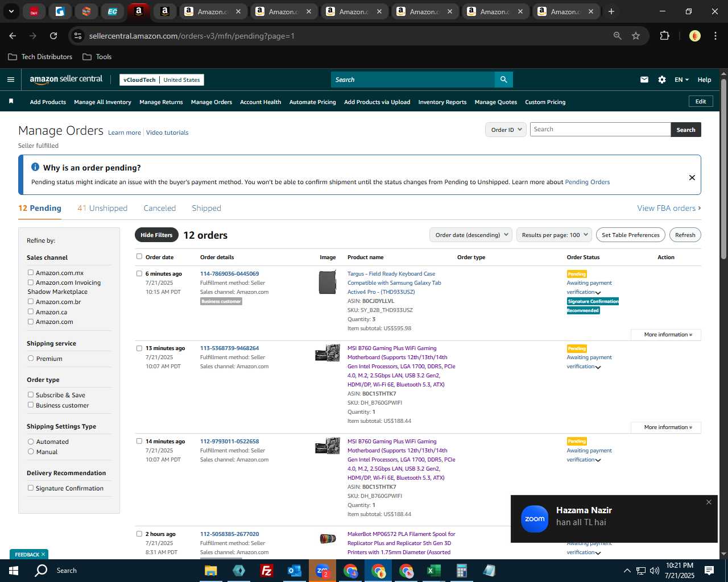This screenshot has height=582, width=728.
Task: Click the Windows Start button
Action: tap(14, 571)
